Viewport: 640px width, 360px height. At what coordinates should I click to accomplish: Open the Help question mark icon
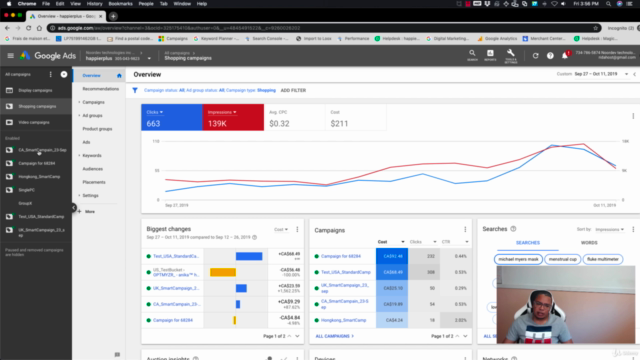coord(550,56)
